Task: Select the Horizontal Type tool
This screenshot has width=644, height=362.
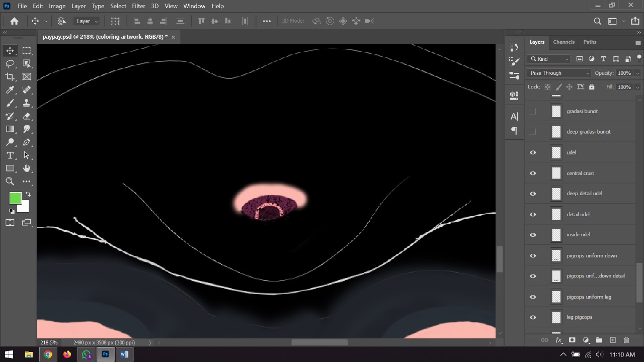Action: (10, 155)
